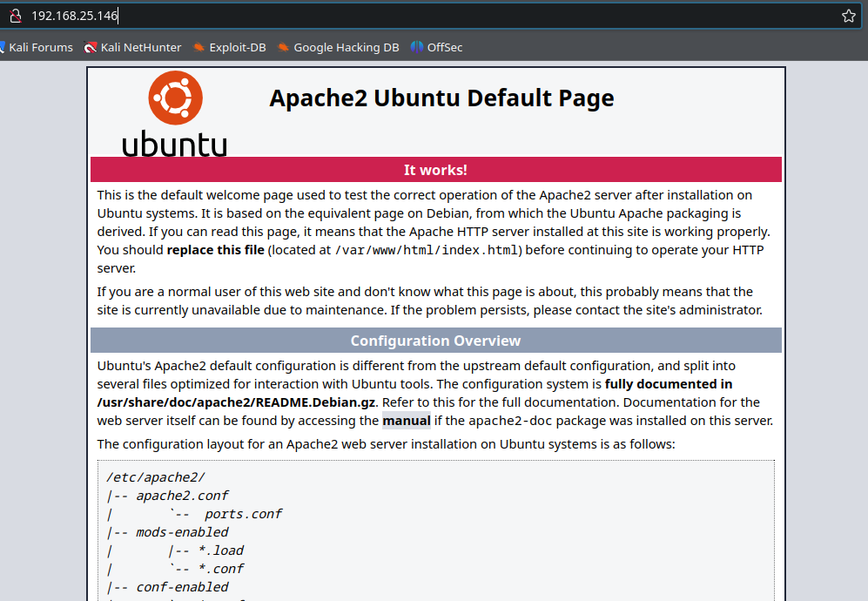Click ports.conf in the config tree

tap(243, 514)
